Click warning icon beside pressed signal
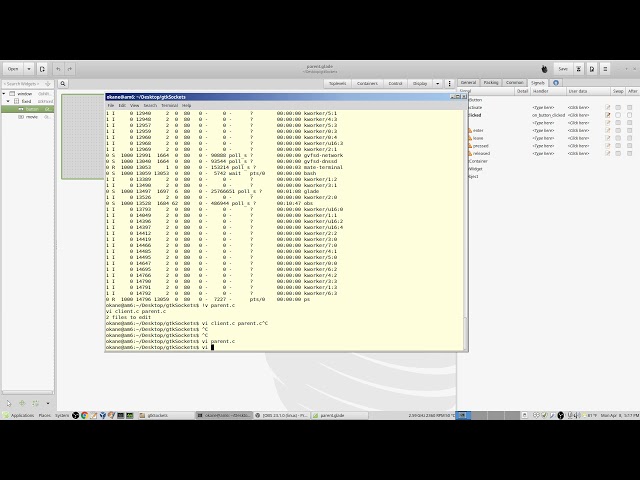 [x=470, y=146]
